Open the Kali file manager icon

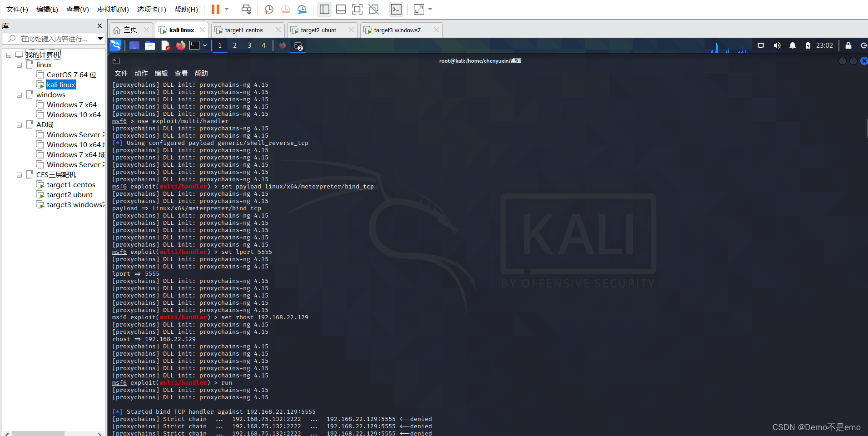149,45
